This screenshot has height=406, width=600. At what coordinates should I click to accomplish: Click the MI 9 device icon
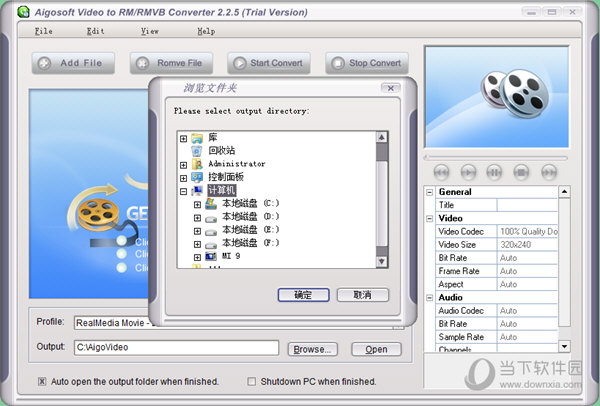pyautogui.click(x=211, y=256)
